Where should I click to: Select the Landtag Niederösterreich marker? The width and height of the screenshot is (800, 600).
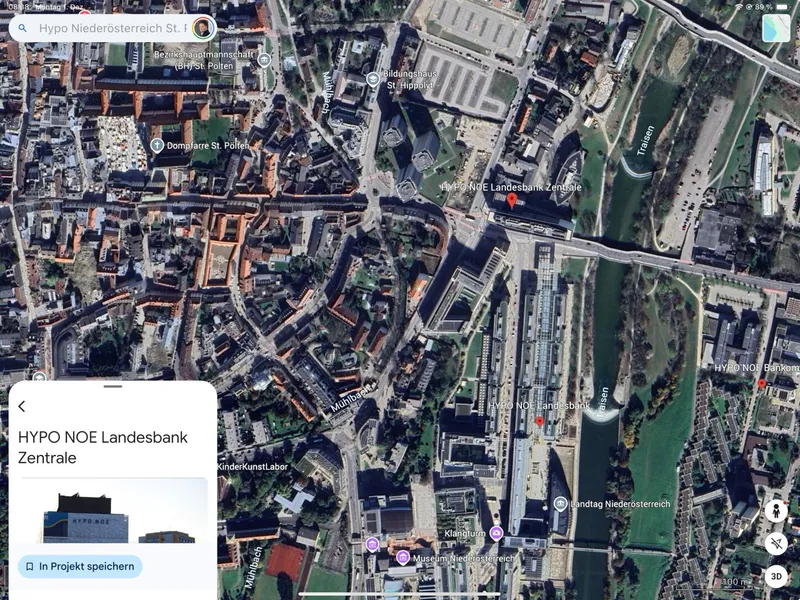click(x=561, y=503)
